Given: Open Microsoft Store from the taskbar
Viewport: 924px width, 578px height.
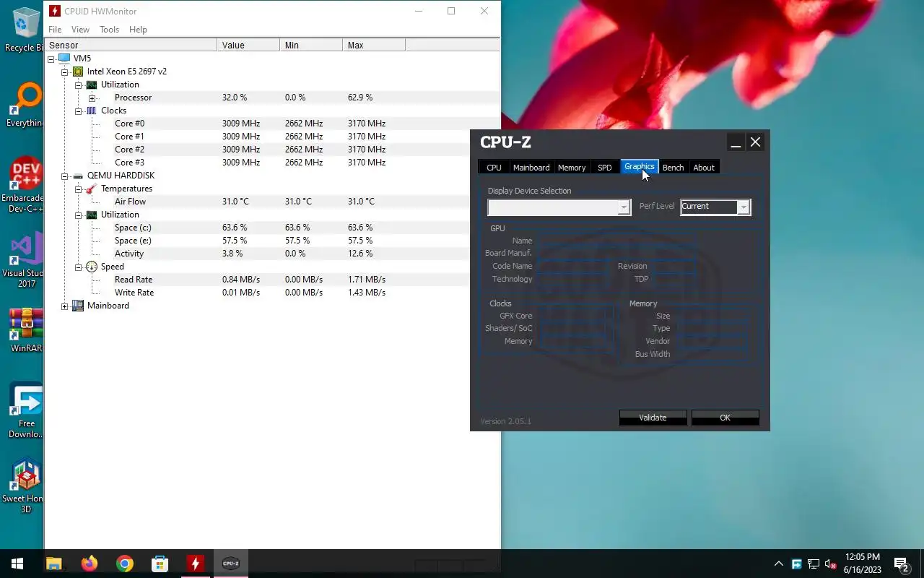Looking at the screenshot, I should click(x=160, y=564).
